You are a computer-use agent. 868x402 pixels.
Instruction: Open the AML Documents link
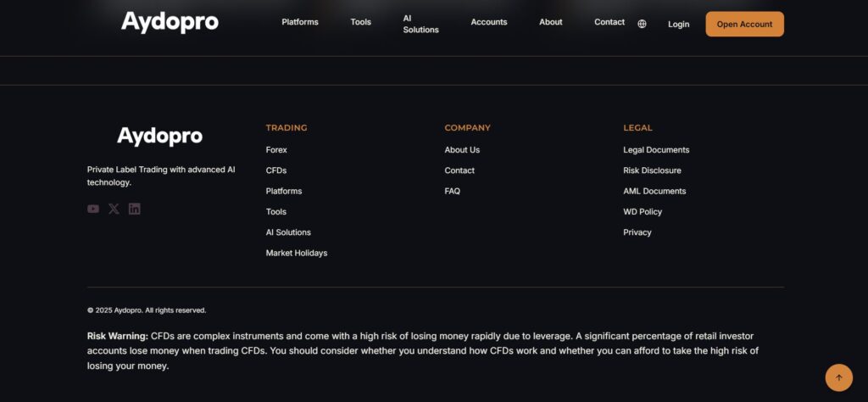pyautogui.click(x=654, y=191)
